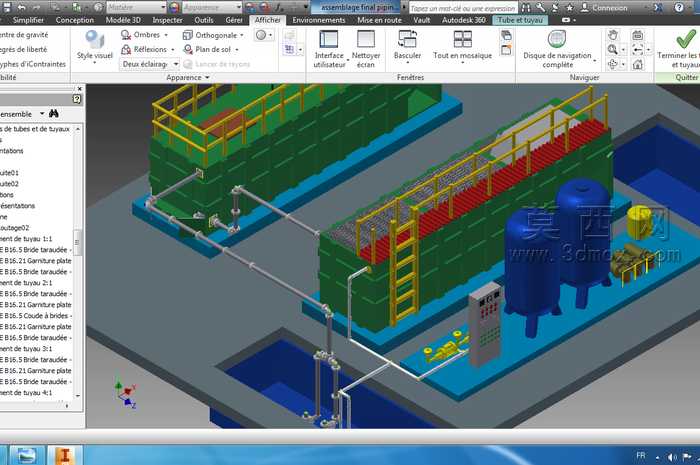
Task: Open the Vault ribbon tab
Action: (x=421, y=20)
